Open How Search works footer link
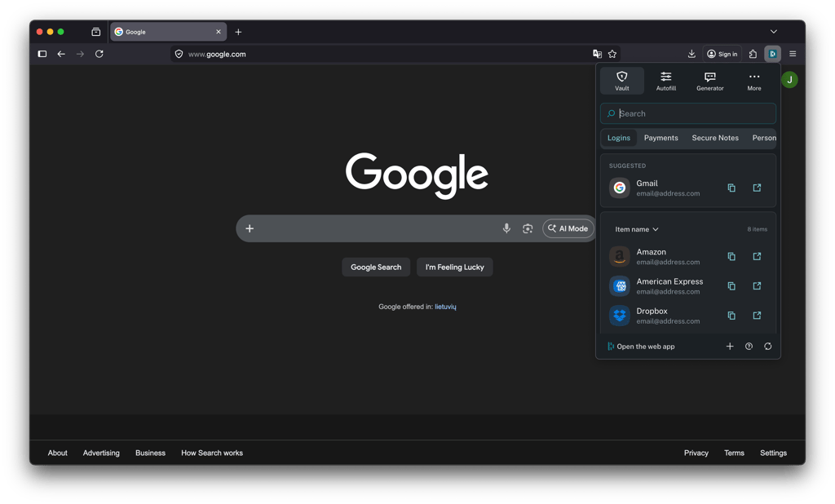 click(212, 453)
